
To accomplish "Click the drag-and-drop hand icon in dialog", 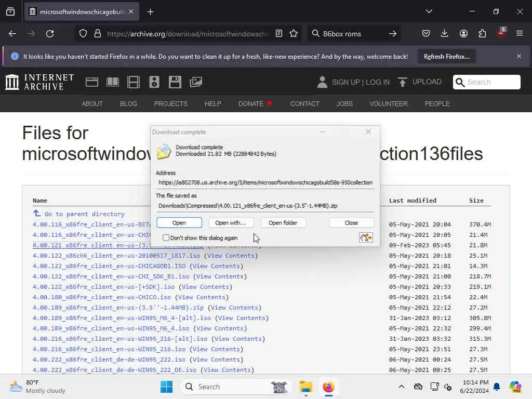I will pyautogui.click(x=366, y=237).
